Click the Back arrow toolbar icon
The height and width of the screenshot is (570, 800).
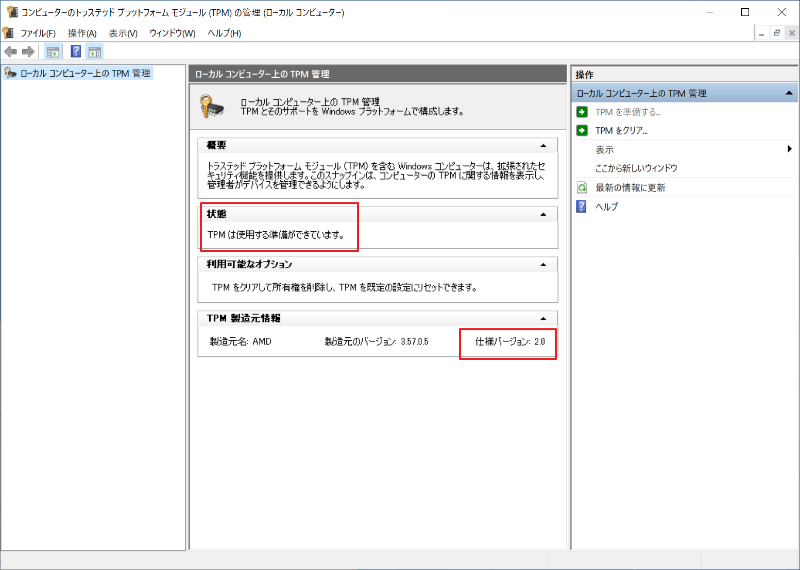tap(11, 52)
